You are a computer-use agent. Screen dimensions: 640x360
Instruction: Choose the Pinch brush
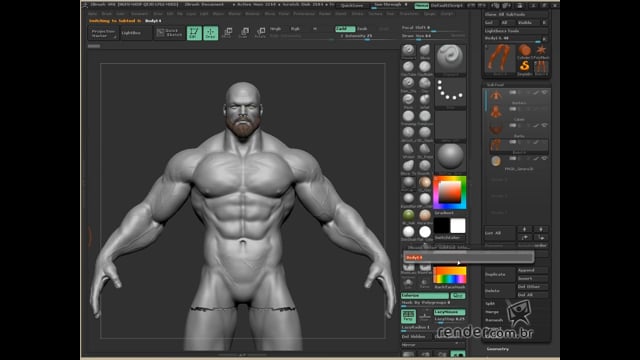408,100
